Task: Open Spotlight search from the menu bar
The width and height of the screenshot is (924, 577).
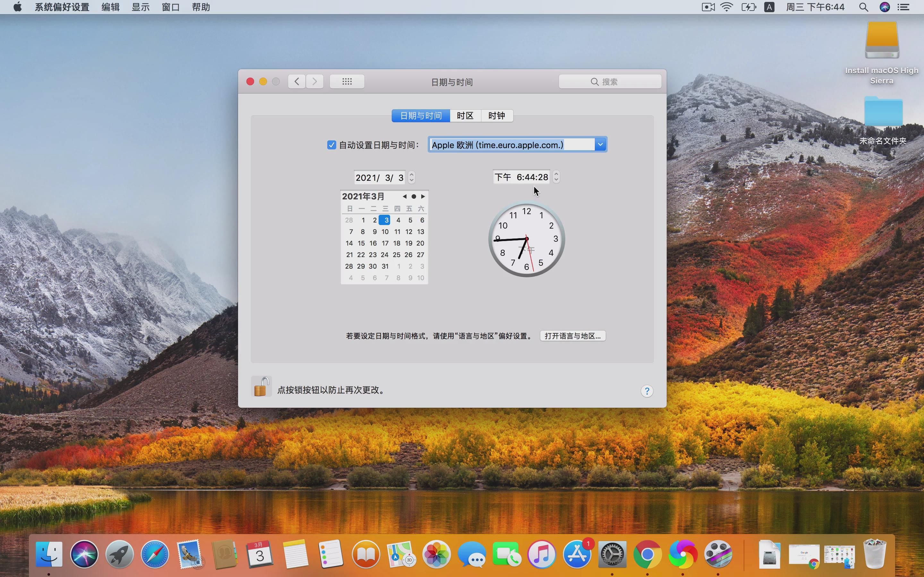Action: [x=864, y=7]
